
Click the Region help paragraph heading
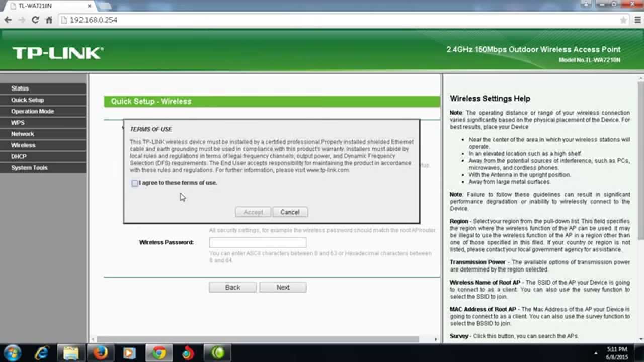click(459, 222)
